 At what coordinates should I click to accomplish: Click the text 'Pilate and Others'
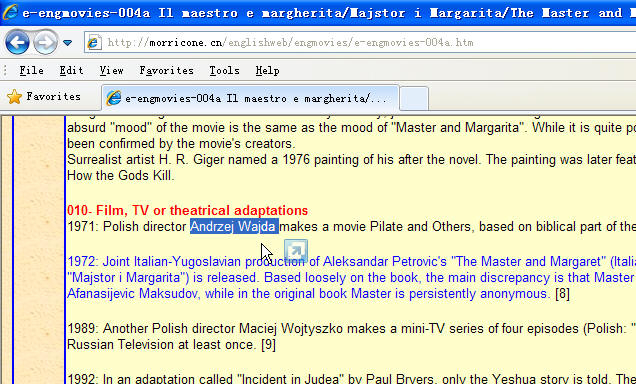pyautogui.click(x=420, y=226)
